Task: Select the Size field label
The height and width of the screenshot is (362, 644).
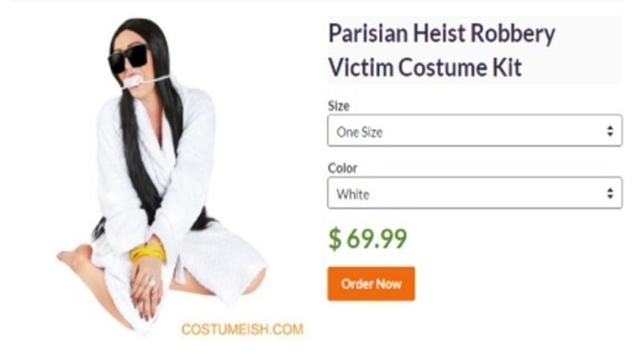Action: click(338, 106)
